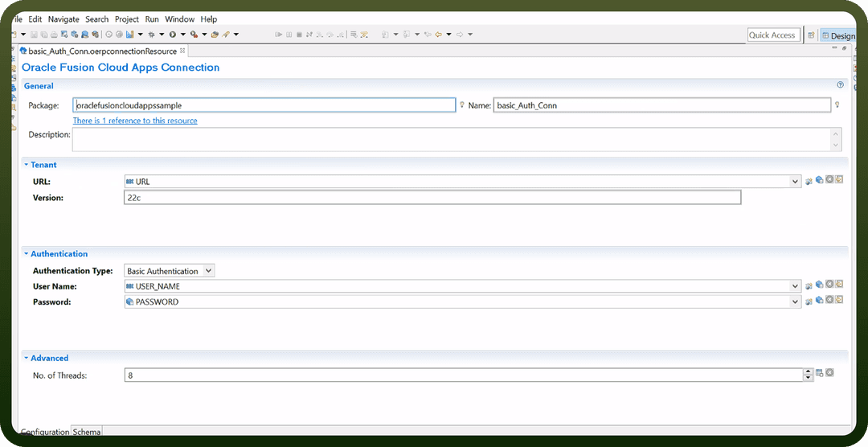Decrease No. of Threads with the down spinner
This screenshot has height=447, width=868.
click(809, 379)
